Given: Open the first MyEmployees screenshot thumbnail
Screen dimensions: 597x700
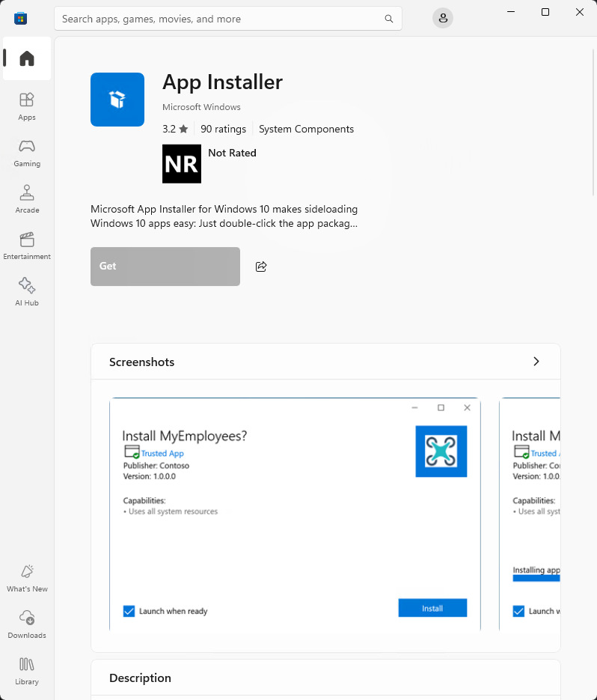Looking at the screenshot, I should pyautogui.click(x=295, y=514).
